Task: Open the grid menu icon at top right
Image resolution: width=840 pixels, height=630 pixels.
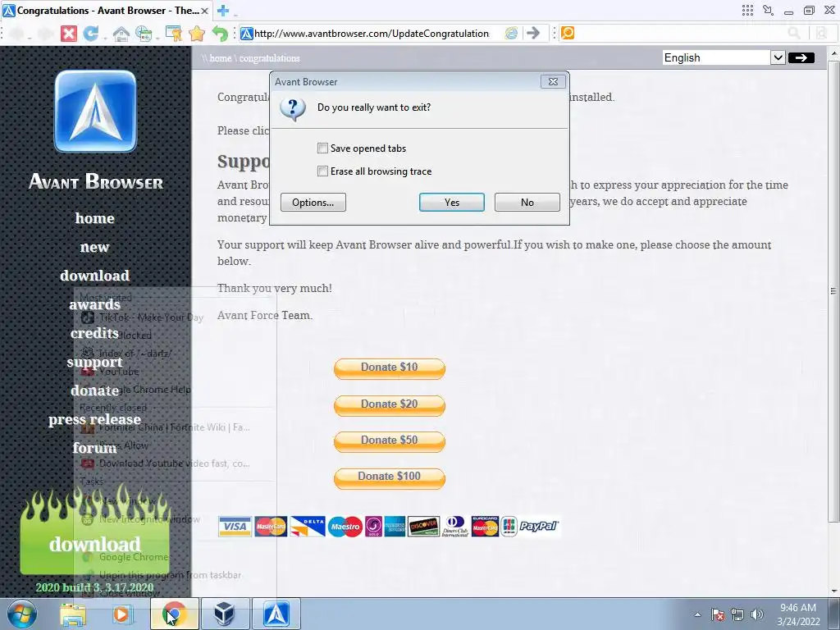Action: coord(747,10)
